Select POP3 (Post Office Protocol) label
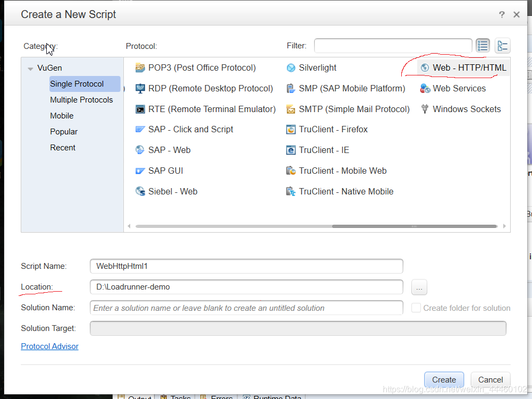Viewport: 532px width, 399px height. click(x=202, y=68)
